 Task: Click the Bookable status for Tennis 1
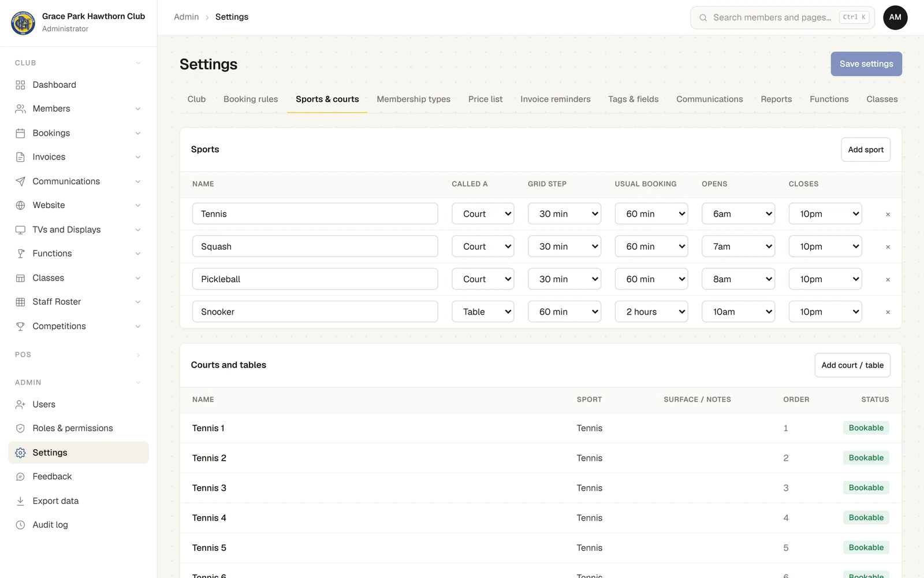coord(866,428)
